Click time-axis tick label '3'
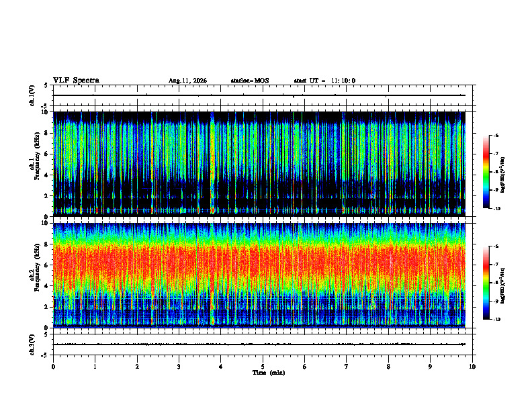 tap(179, 367)
